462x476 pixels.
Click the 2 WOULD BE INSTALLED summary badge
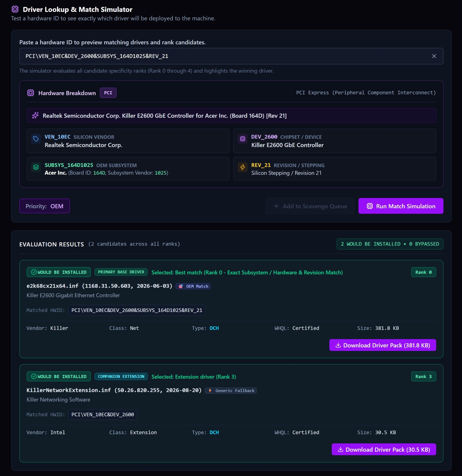click(x=390, y=244)
